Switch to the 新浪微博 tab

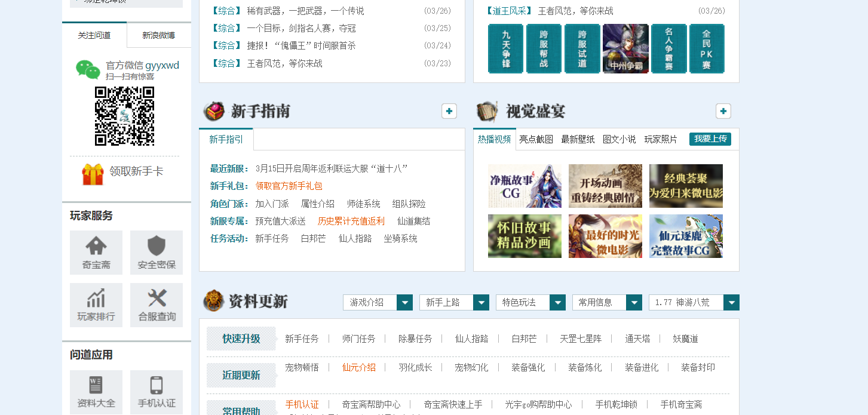click(x=159, y=35)
